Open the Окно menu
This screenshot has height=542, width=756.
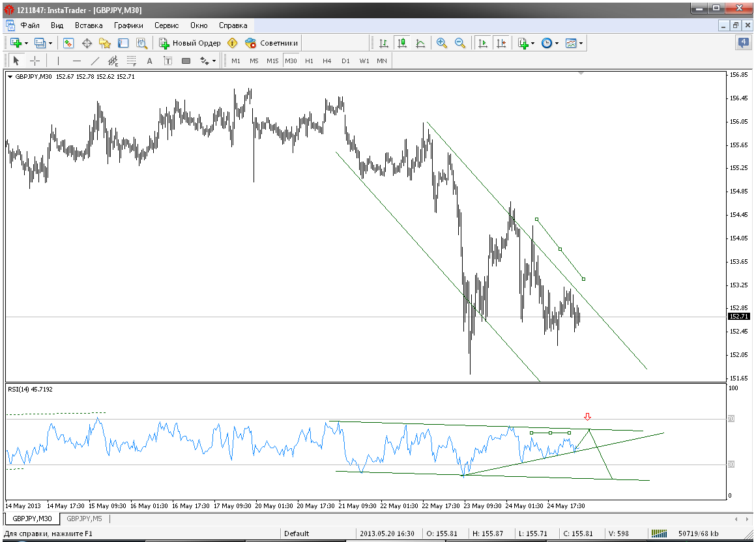199,25
